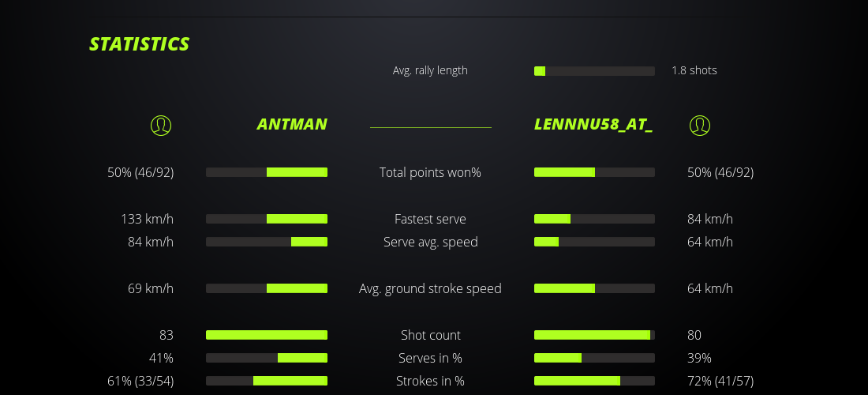Click LENNNU58_AT_'s player profile icon
Image resolution: width=868 pixels, height=395 pixels.
(x=700, y=125)
